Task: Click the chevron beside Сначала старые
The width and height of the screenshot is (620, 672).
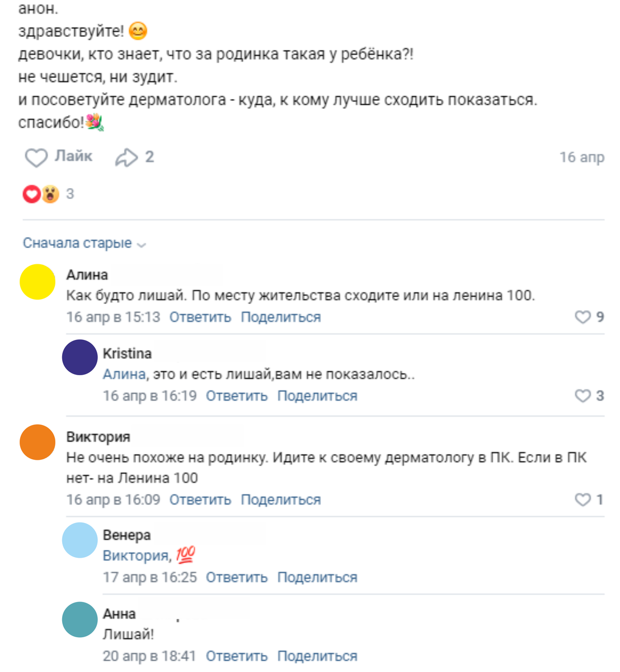Action: pos(140,244)
